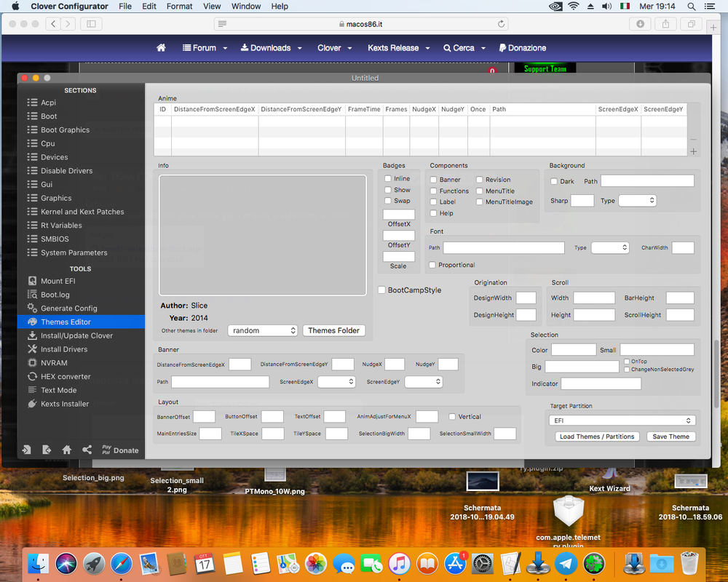Open the Banner ScreenEdgeY dropdown
728x582 pixels.
tap(424, 381)
